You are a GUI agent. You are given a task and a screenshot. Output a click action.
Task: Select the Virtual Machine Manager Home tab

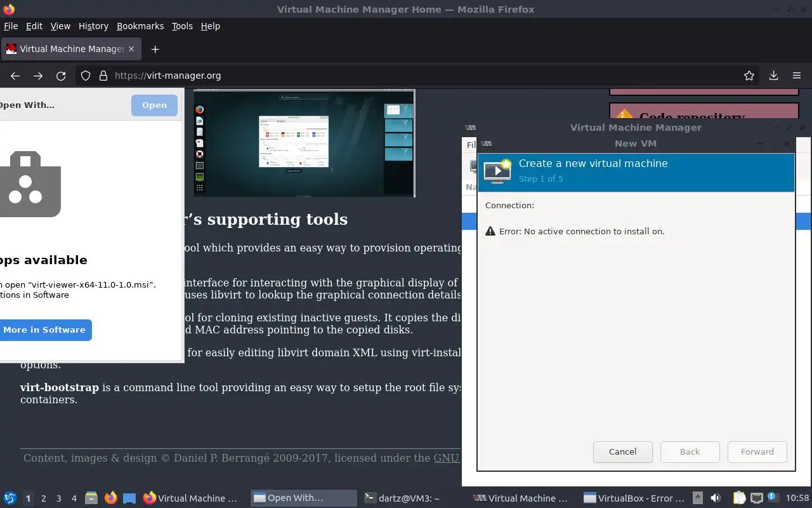[70, 49]
